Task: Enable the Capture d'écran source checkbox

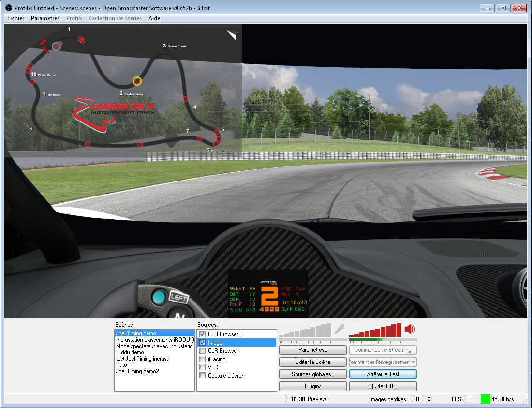Action: (x=203, y=376)
